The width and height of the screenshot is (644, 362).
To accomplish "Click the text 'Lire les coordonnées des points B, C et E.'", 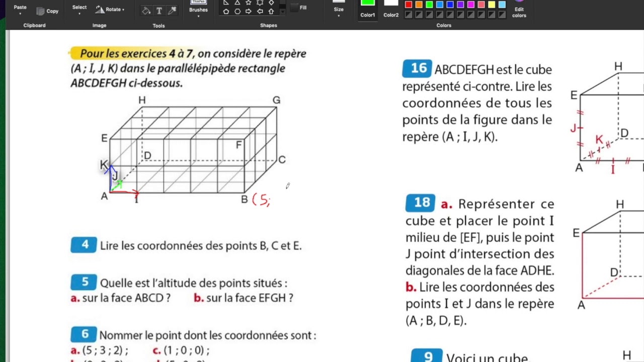I will (201, 246).
